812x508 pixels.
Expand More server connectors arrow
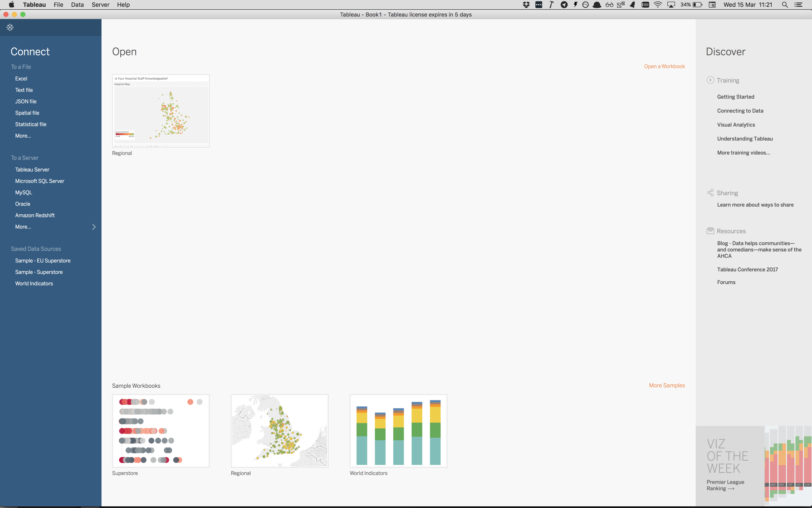94,227
